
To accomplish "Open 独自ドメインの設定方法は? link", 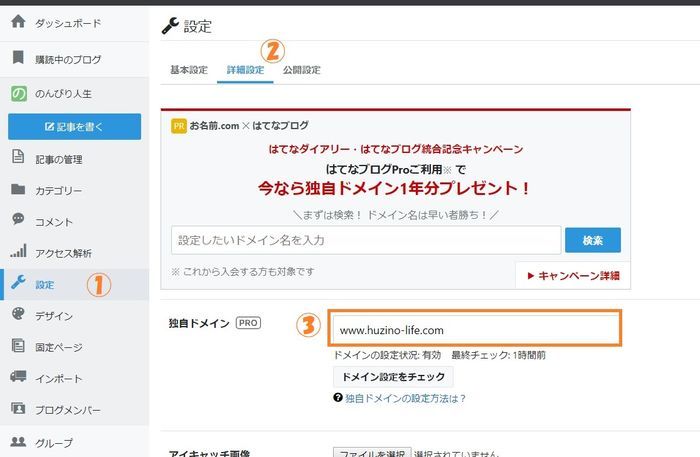I will pyautogui.click(x=405, y=398).
